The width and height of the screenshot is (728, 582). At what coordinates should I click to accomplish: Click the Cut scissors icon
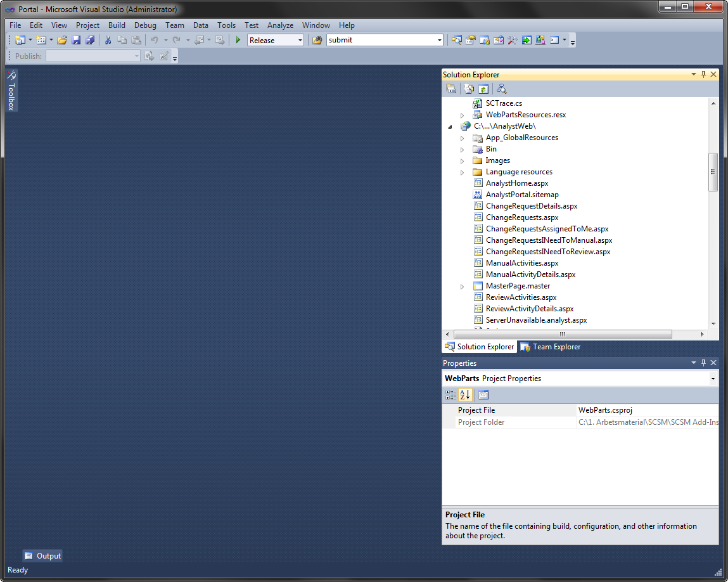coord(108,41)
